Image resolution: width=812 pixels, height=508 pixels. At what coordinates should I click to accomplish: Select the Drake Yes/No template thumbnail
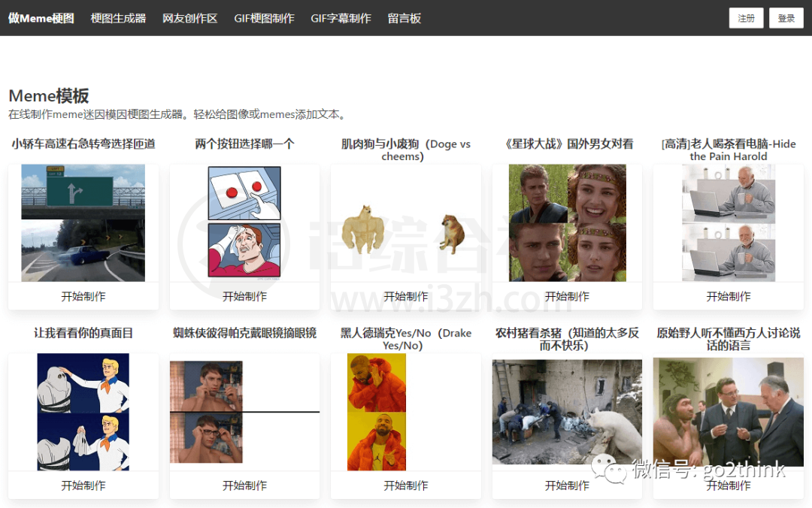[377, 413]
